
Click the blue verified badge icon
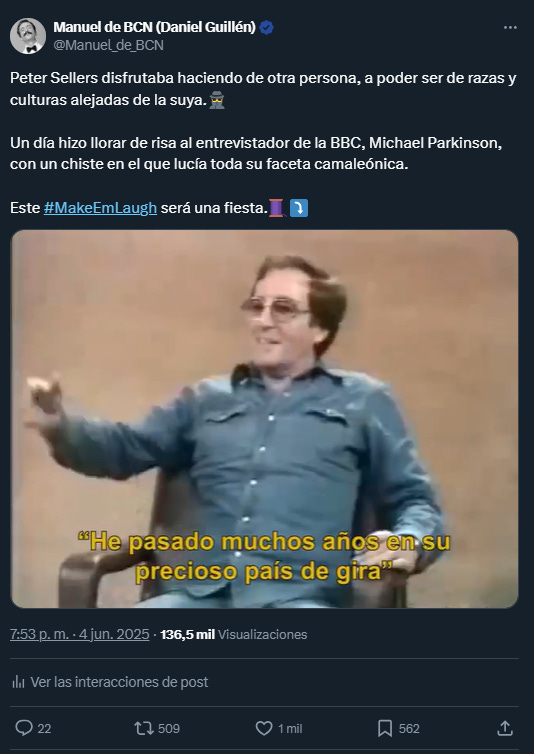[267, 28]
